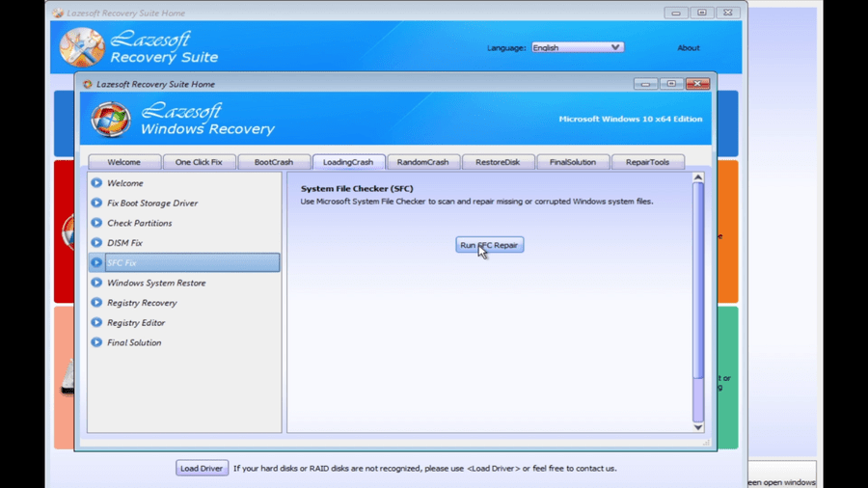Image resolution: width=868 pixels, height=488 pixels.
Task: Select Welcome in the sidebar list
Action: (x=184, y=182)
